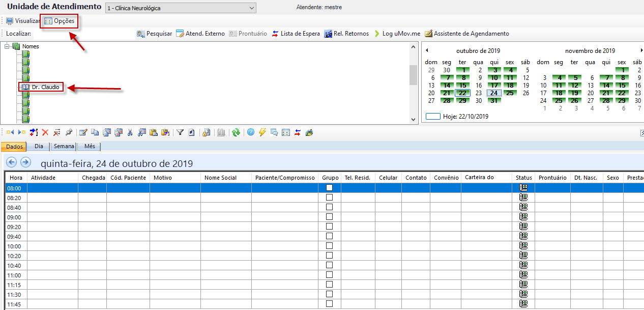Go to previous day with left arrow

pos(12,162)
